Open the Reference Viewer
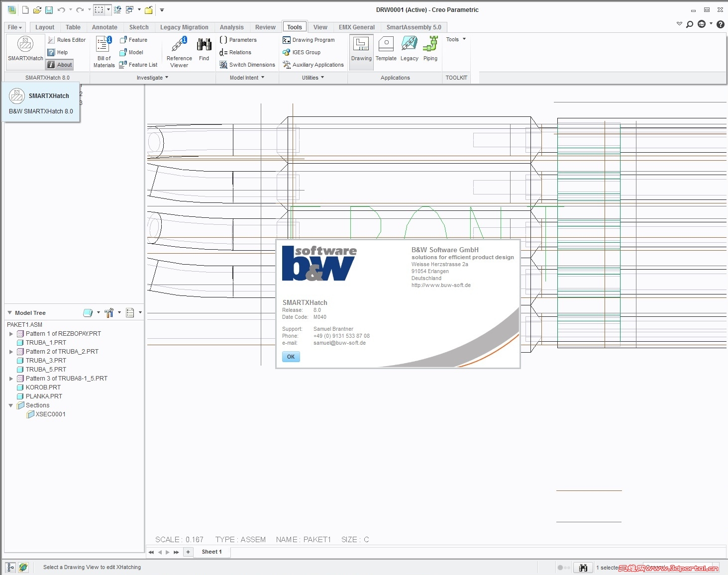The height and width of the screenshot is (575, 728). click(x=179, y=52)
